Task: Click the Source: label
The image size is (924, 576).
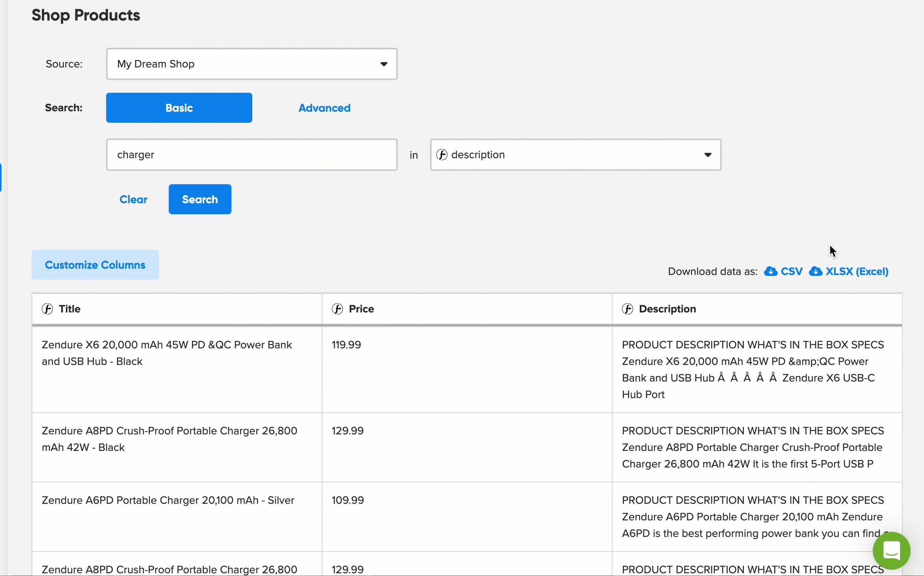Action: coord(64,64)
